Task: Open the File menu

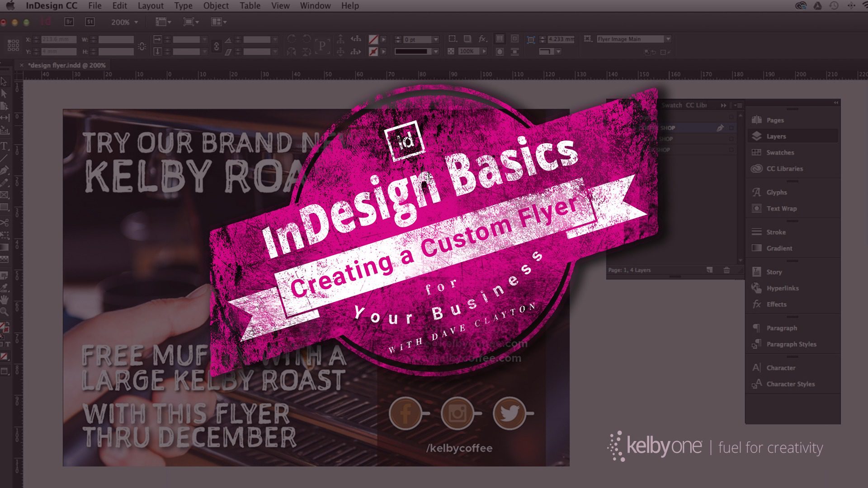Action: [95, 6]
